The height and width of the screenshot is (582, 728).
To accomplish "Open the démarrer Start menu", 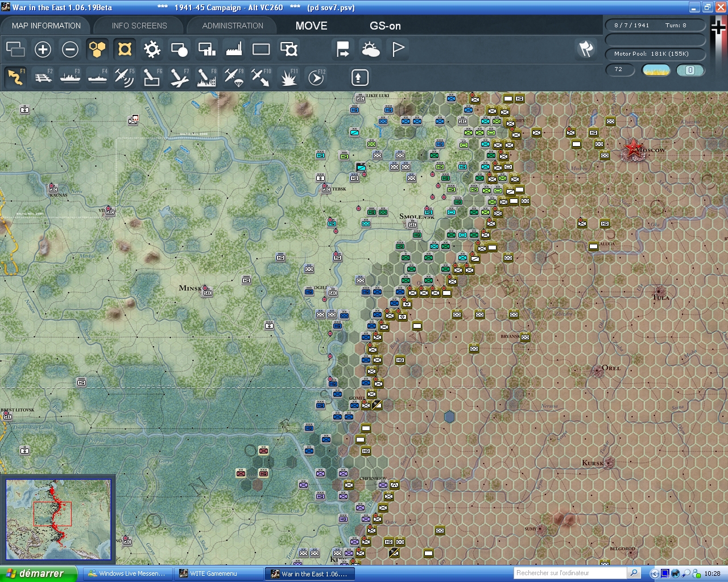I will 38,573.
